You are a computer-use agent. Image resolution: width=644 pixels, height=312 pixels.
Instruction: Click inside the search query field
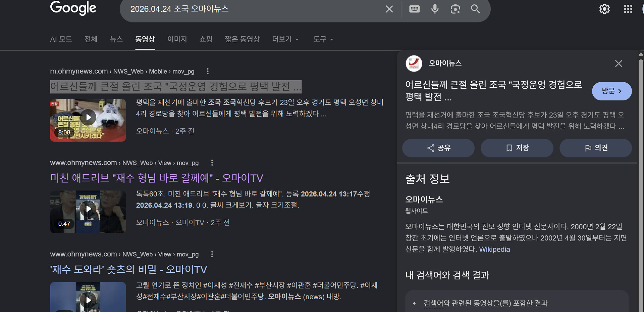click(255, 9)
